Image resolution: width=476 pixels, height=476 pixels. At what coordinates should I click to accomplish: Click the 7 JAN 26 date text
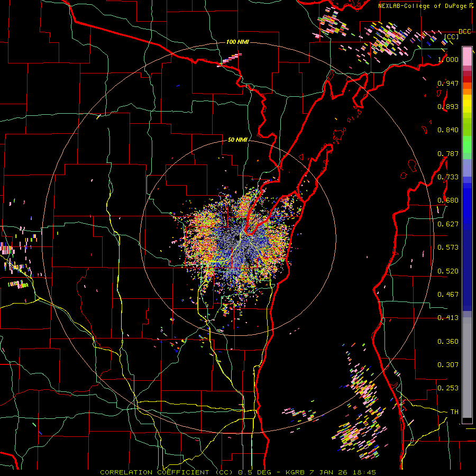click(x=329, y=472)
